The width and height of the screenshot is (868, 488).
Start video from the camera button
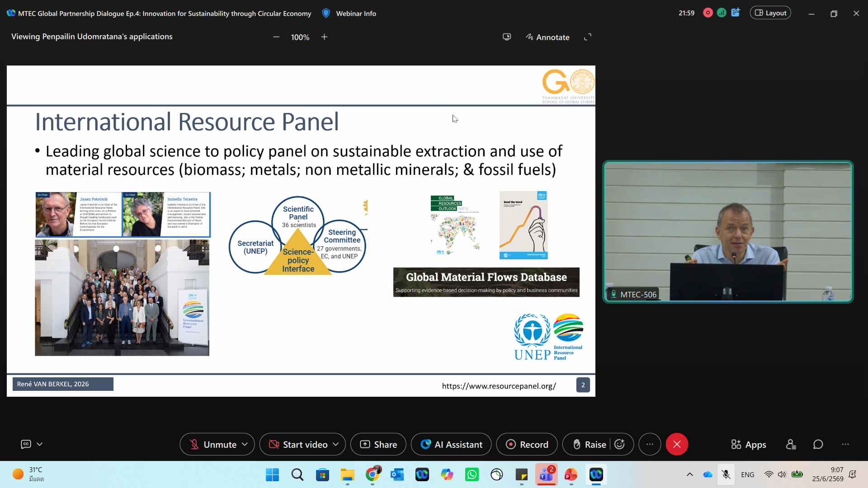(298, 445)
